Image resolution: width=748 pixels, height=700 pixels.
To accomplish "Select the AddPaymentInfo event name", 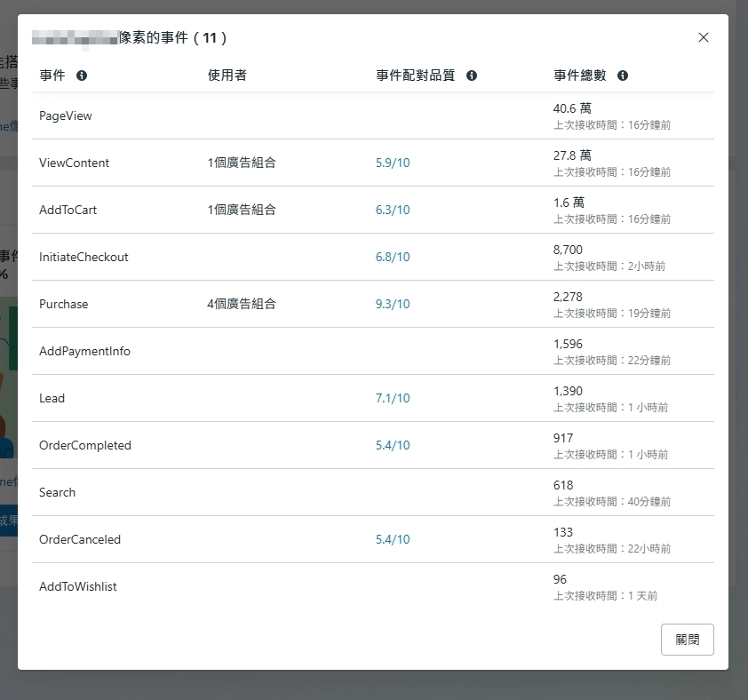I will 84,351.
